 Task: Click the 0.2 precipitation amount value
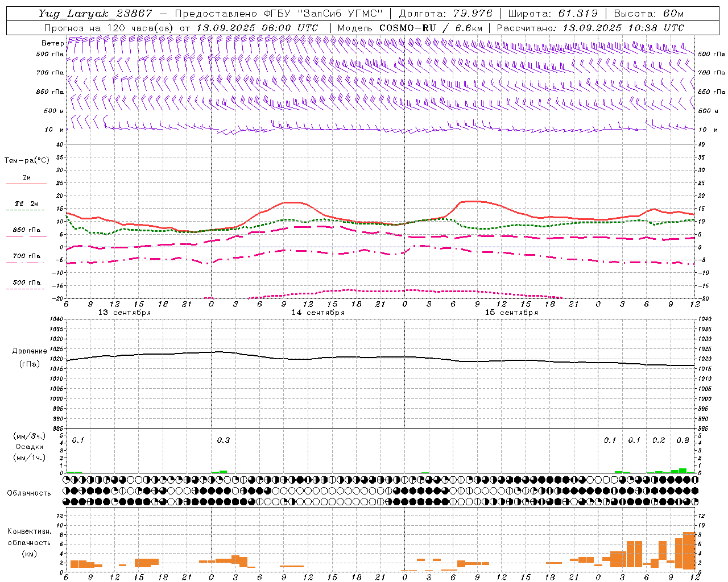coord(659,440)
